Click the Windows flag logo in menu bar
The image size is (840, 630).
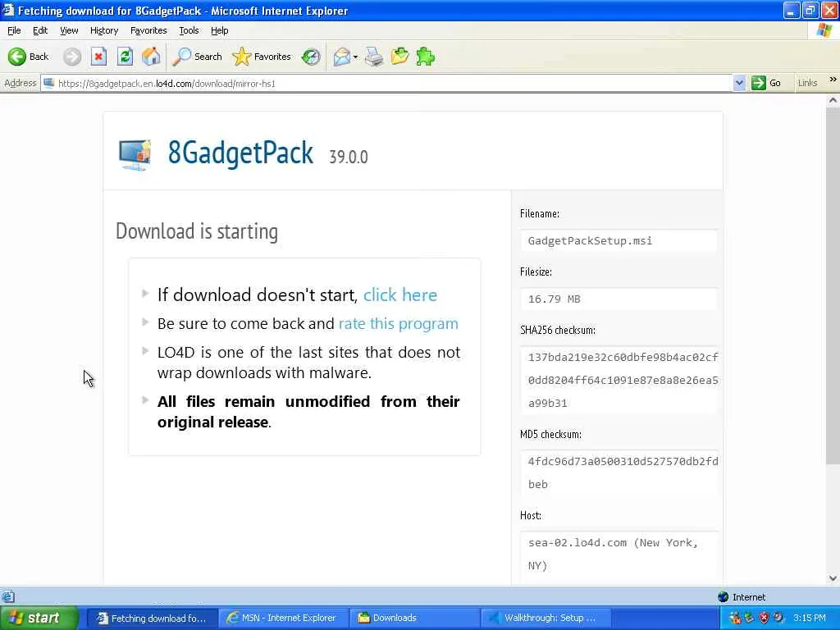[824, 30]
